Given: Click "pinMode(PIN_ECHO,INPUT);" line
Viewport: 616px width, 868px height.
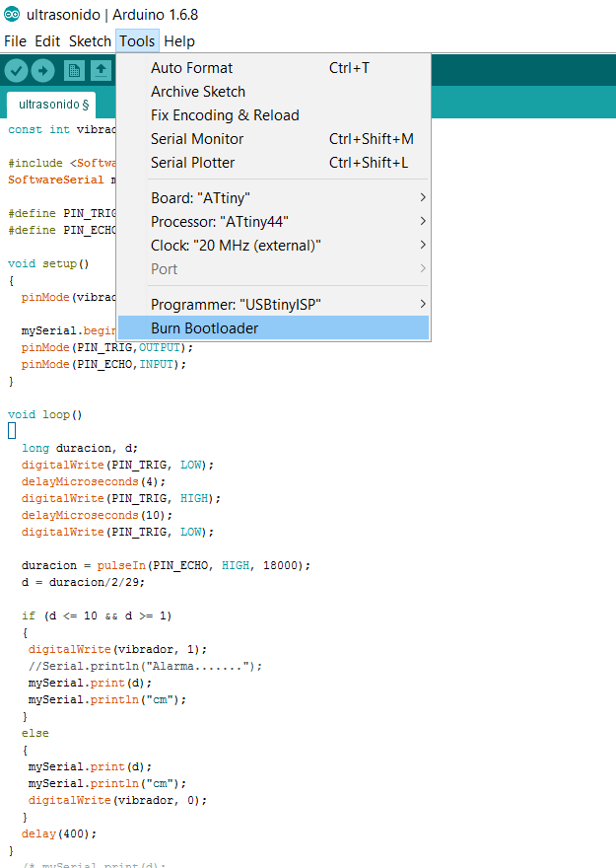Looking at the screenshot, I should click(x=103, y=364).
